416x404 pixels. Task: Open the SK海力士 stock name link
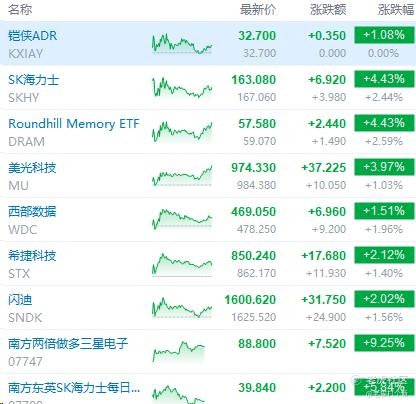tap(33, 80)
